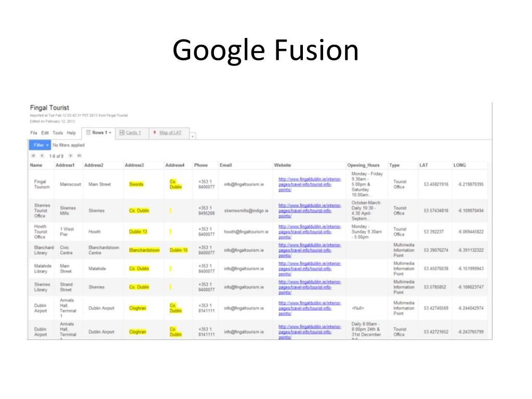Click email skerriesmills@indigo.ie
Viewport: 532px width, 399px height.
pos(246,211)
